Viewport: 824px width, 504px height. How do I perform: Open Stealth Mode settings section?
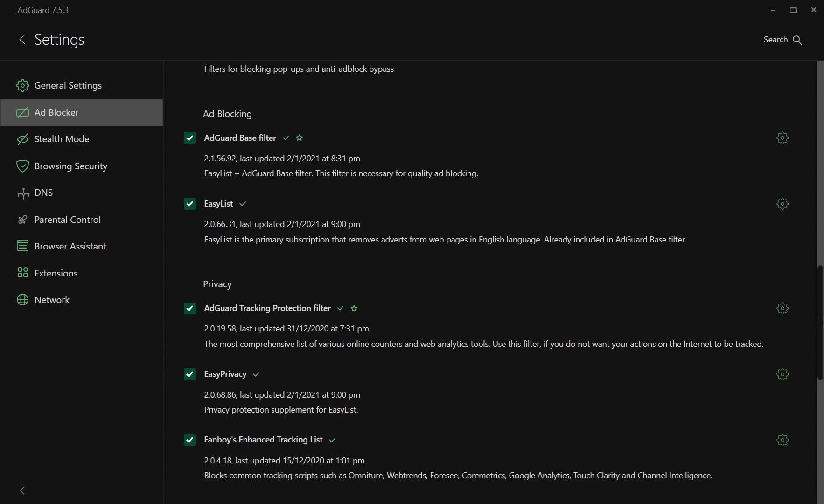(62, 139)
